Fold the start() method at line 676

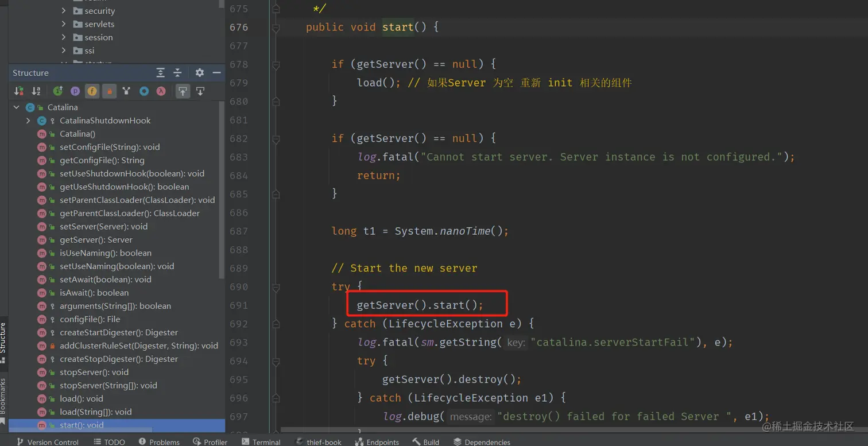276,27
